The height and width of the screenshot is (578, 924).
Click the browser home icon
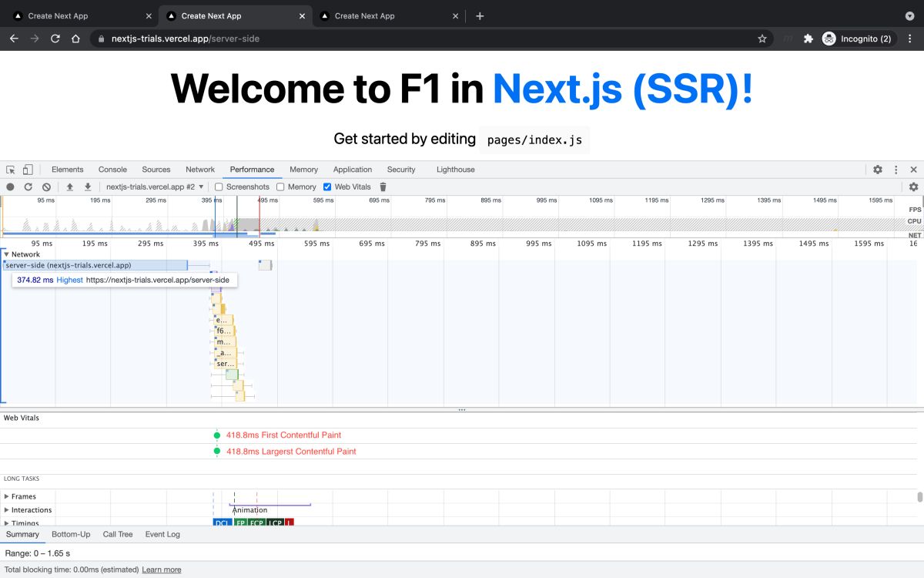(x=75, y=39)
